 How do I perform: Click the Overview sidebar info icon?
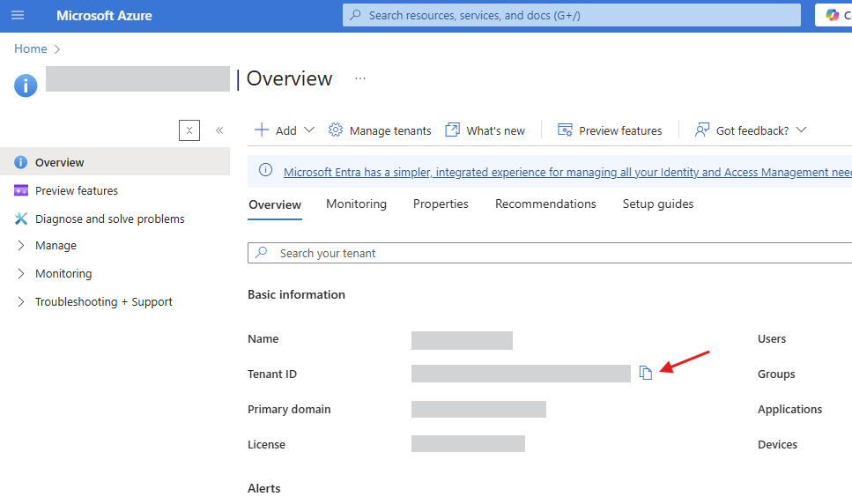tap(20, 162)
